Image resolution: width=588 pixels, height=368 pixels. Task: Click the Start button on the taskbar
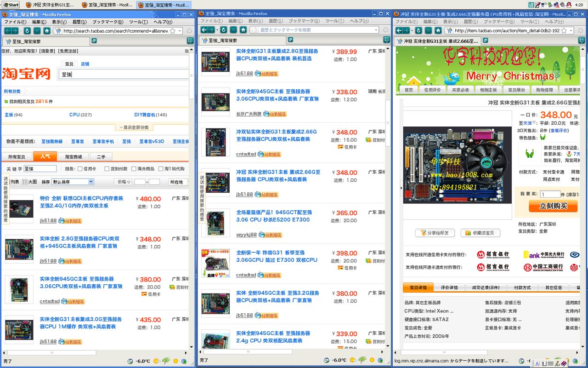click(10, 5)
